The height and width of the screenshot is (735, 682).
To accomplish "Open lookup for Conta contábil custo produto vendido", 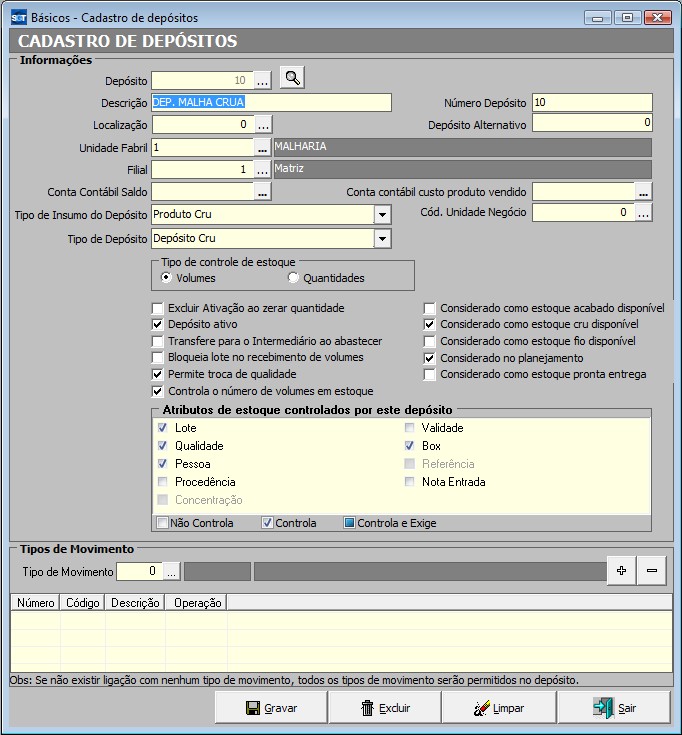I will tap(643, 191).
